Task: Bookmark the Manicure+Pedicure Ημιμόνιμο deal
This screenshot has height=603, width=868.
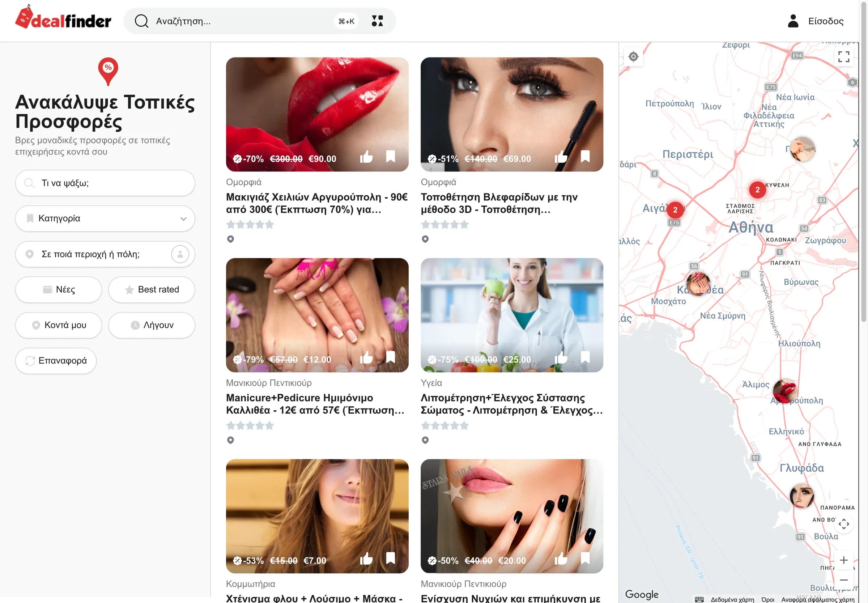Action: pyautogui.click(x=391, y=357)
